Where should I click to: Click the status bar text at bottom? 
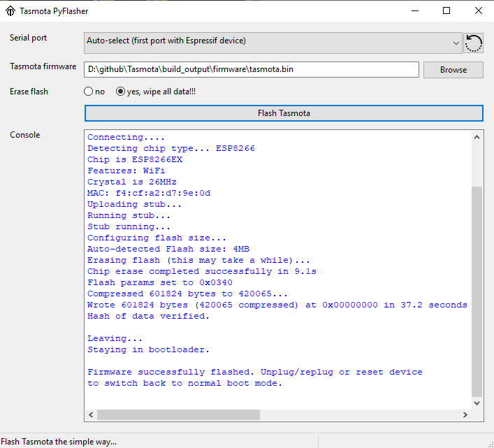(59, 441)
